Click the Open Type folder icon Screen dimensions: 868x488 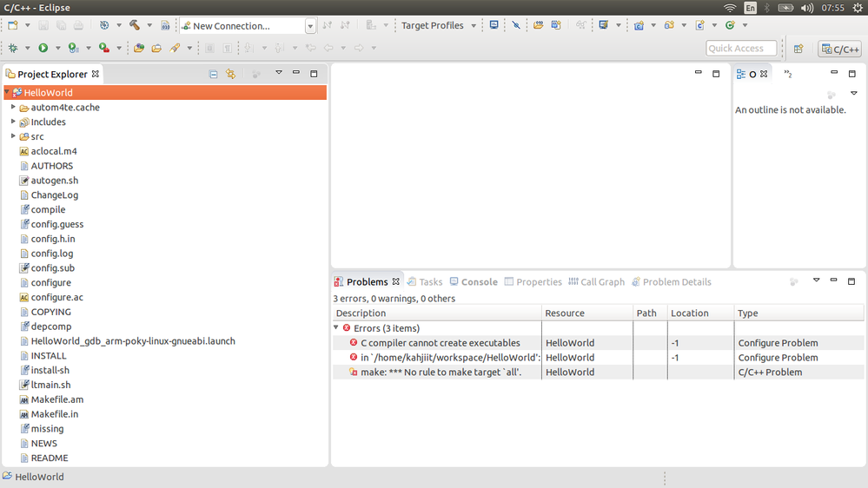(139, 48)
